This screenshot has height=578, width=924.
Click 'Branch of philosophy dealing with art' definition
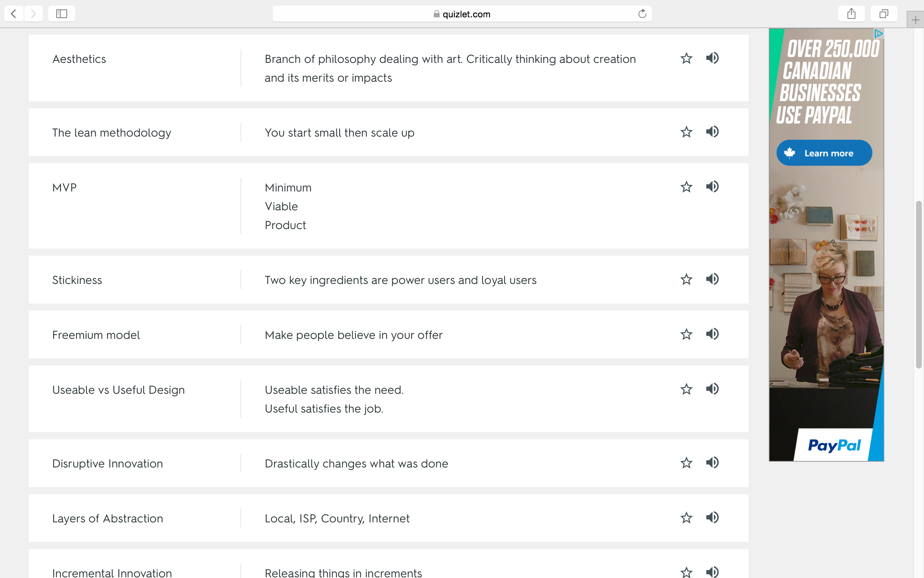(x=450, y=68)
